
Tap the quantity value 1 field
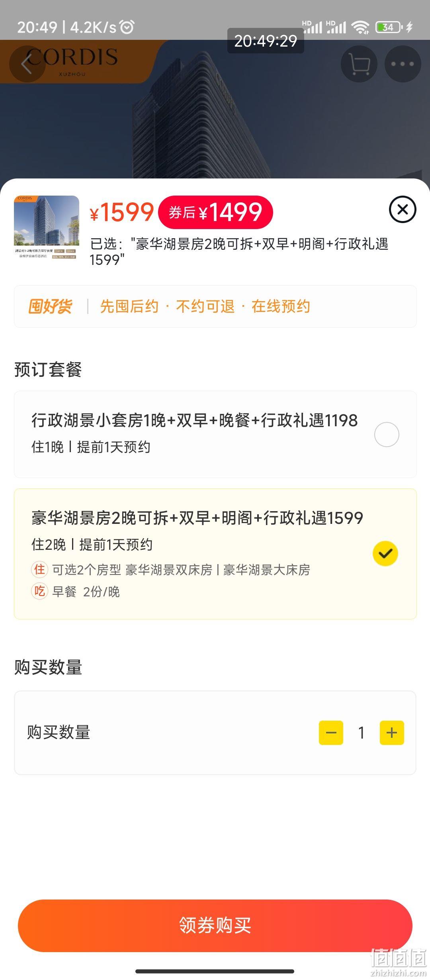pyautogui.click(x=362, y=733)
